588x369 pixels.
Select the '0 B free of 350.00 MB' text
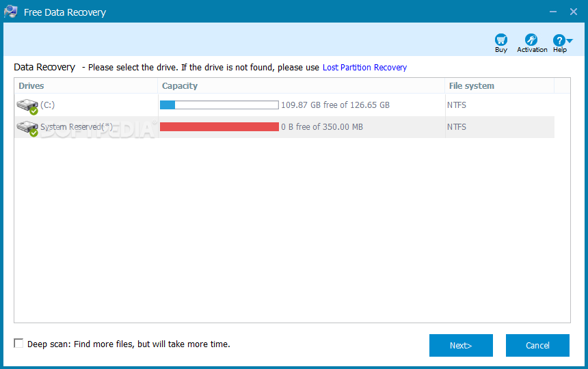click(322, 127)
